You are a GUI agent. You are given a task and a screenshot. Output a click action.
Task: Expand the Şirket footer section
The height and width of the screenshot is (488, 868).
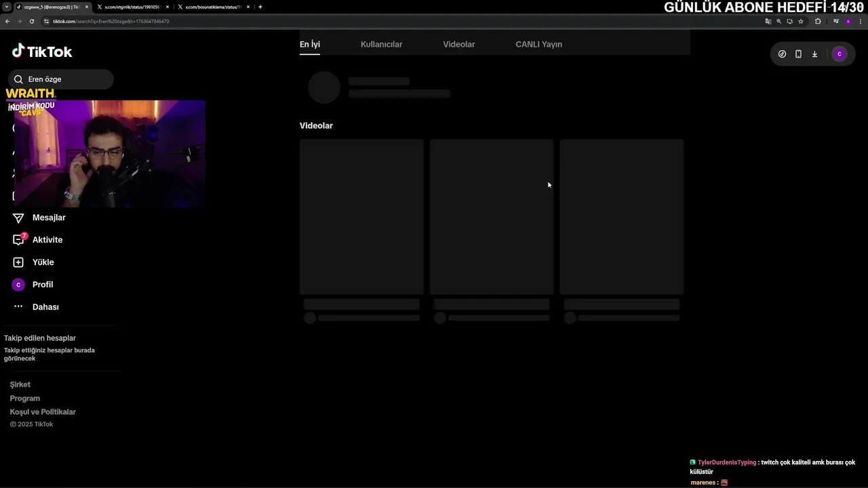point(20,384)
